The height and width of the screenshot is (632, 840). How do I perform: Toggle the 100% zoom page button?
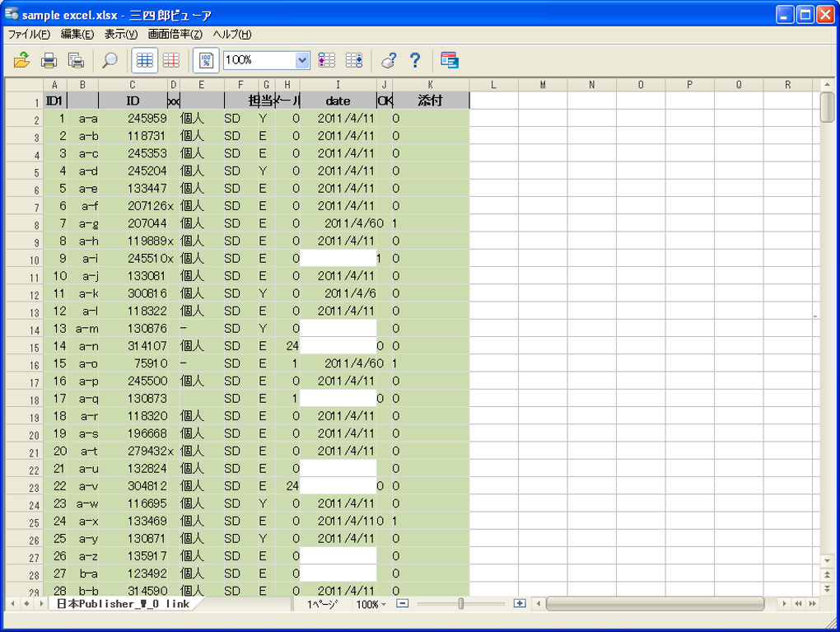(x=206, y=60)
